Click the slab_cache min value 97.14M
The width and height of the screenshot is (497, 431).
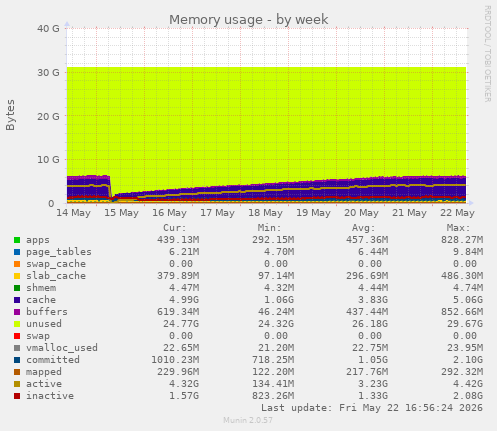click(x=276, y=276)
